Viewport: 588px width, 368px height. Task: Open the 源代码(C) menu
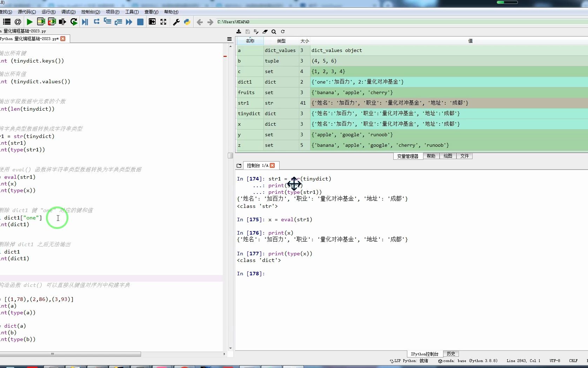pos(27,12)
